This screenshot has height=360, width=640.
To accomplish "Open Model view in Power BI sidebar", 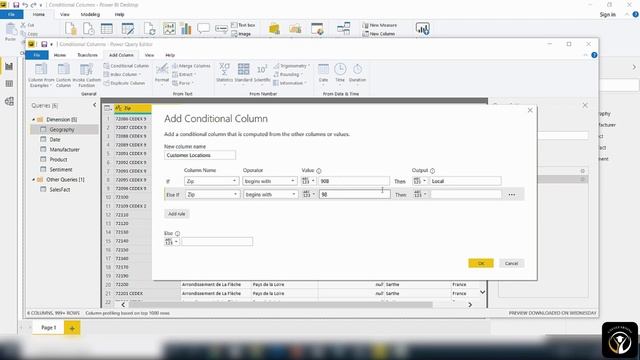I will tap(9, 101).
